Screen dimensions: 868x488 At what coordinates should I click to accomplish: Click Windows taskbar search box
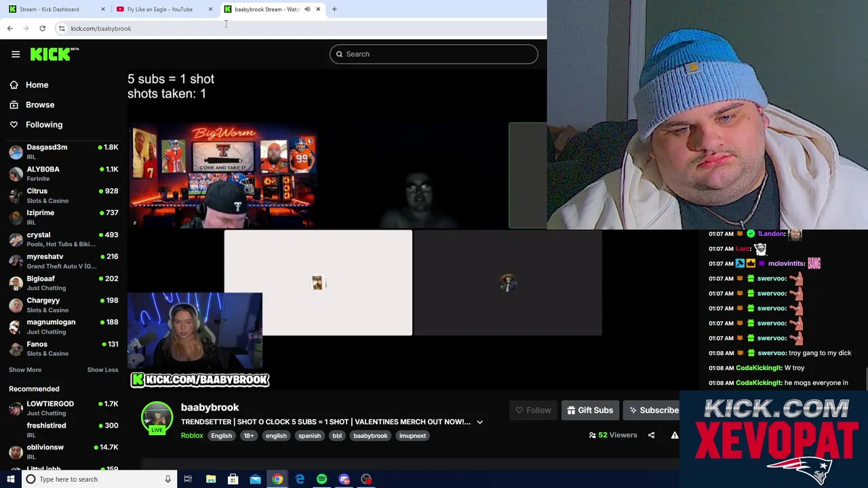pos(99,479)
